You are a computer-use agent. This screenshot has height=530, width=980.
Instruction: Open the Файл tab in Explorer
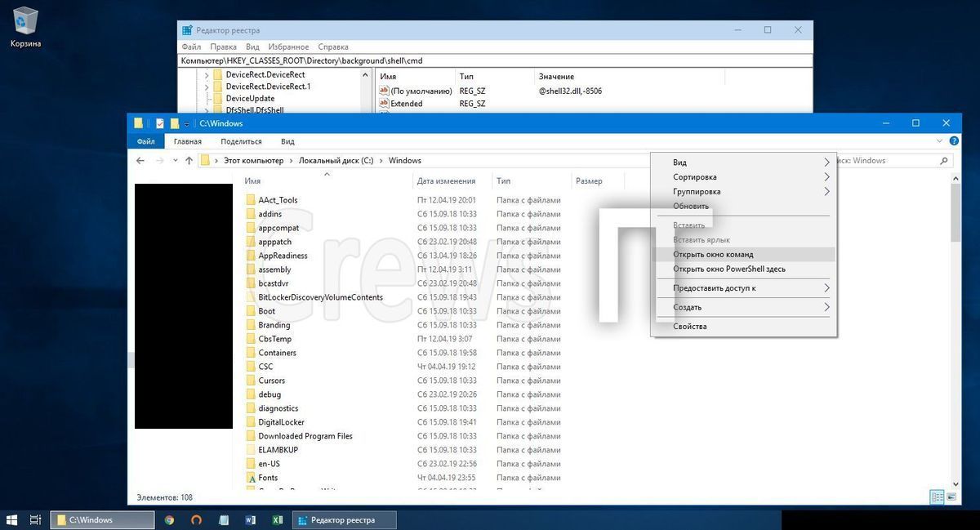146,141
